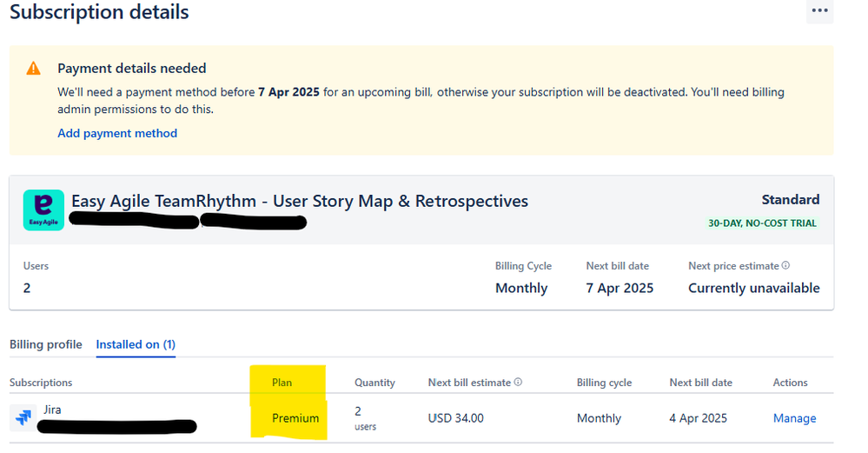Viewport: 868px width, 453px height.
Task: Click the Jira product icon
Action: click(x=23, y=417)
